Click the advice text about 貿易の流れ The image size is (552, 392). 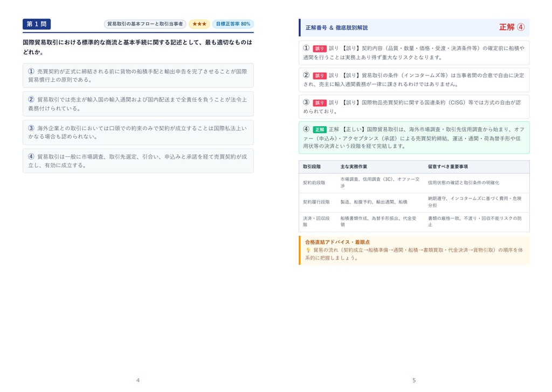pyautogui.click(x=414, y=254)
